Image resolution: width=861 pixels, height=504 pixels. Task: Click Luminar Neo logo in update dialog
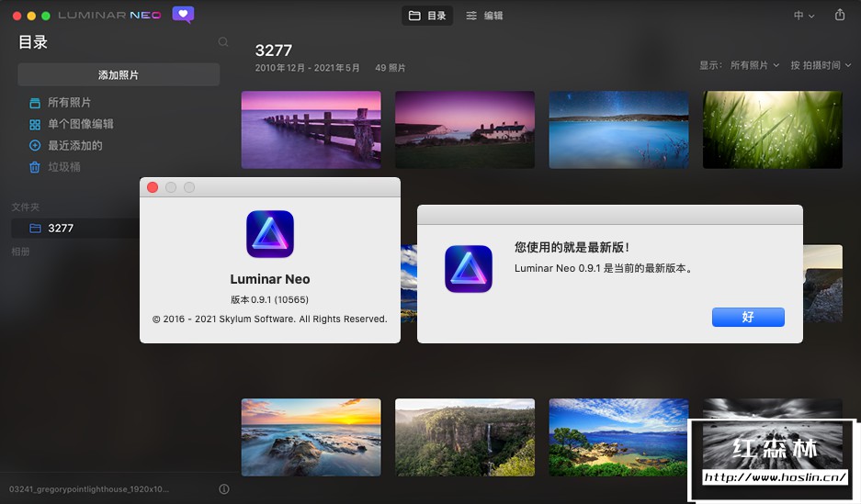469,269
